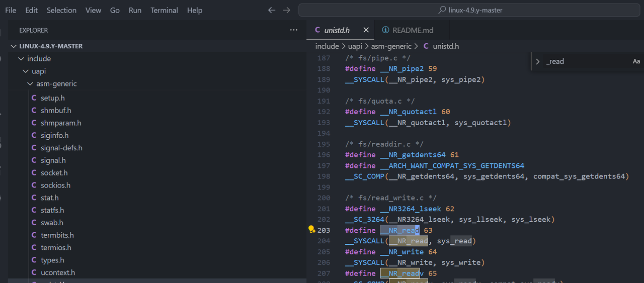Open the Terminal menu
Image resolution: width=644 pixels, height=283 pixels.
164,10
